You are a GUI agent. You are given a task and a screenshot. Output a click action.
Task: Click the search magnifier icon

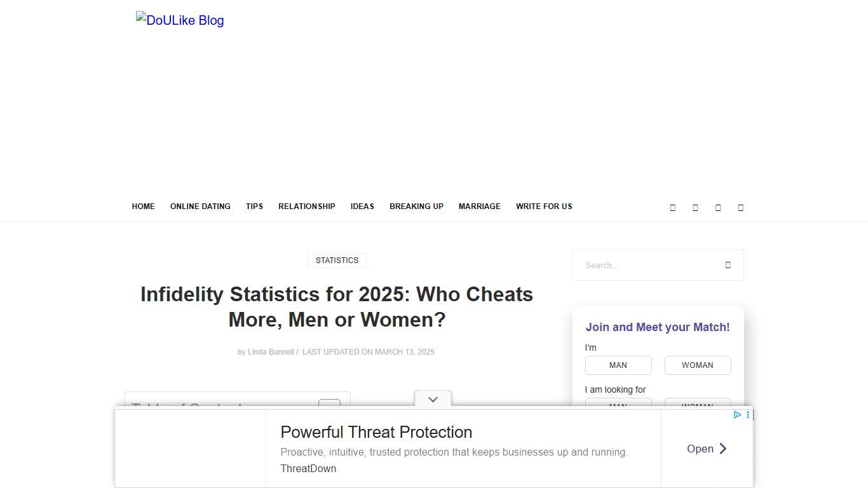pyautogui.click(x=728, y=265)
